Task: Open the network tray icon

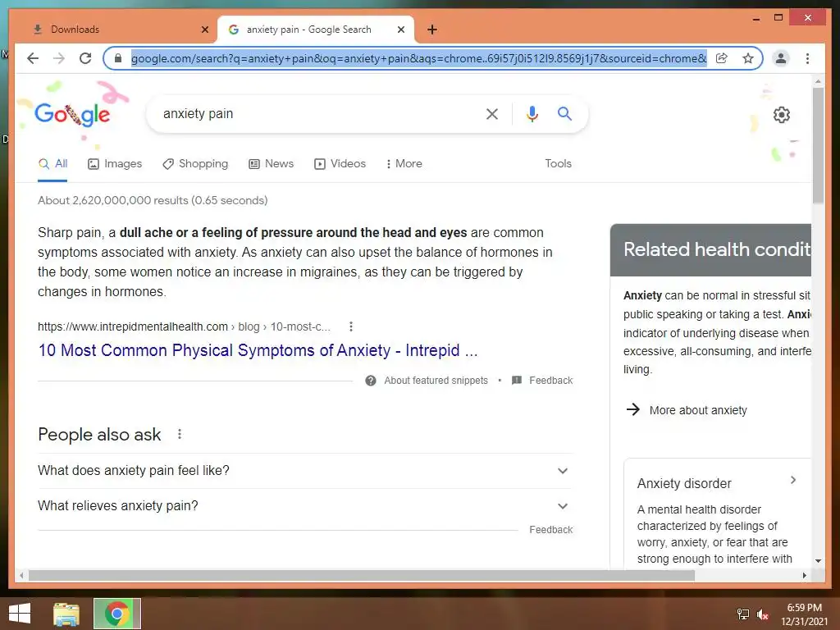Action: 743,614
